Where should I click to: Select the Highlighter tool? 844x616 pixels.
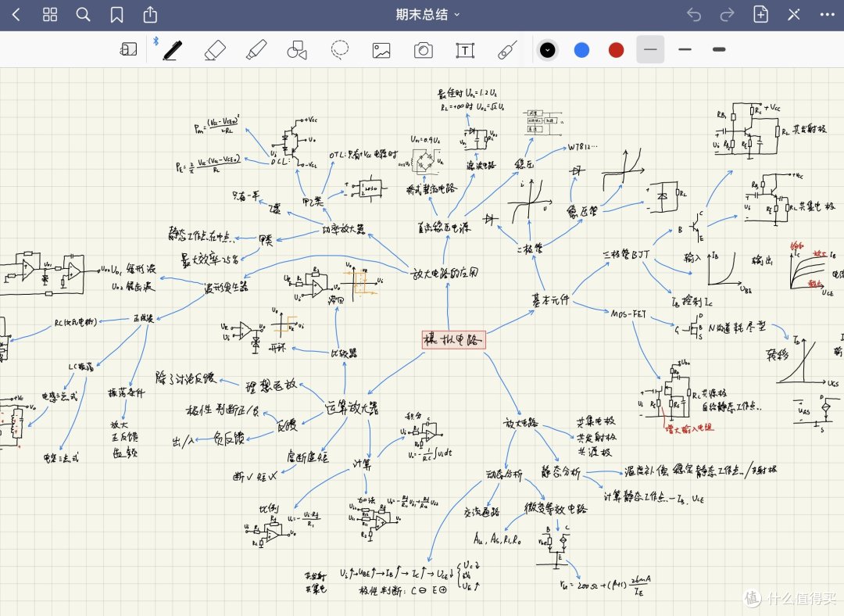(256, 49)
